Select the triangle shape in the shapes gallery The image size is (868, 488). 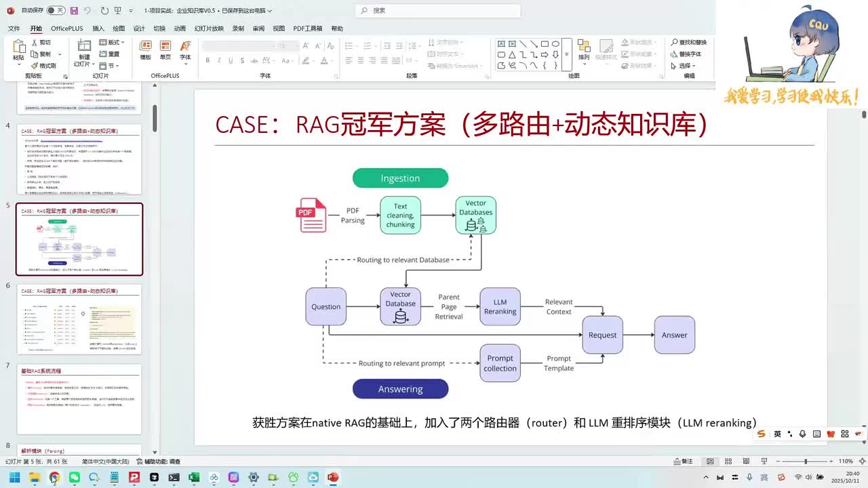[512, 55]
